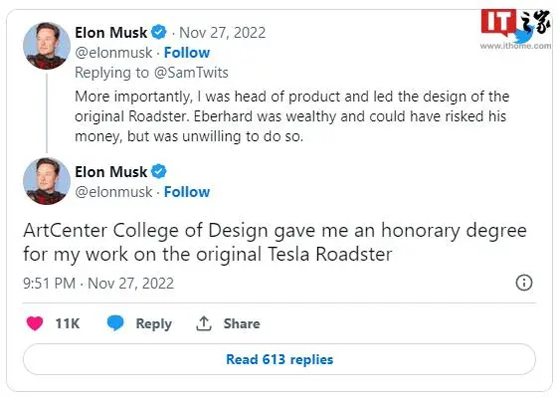This screenshot has width=560, height=397.
Task: Click the blue reply speech bubble icon
Action: pos(115,323)
